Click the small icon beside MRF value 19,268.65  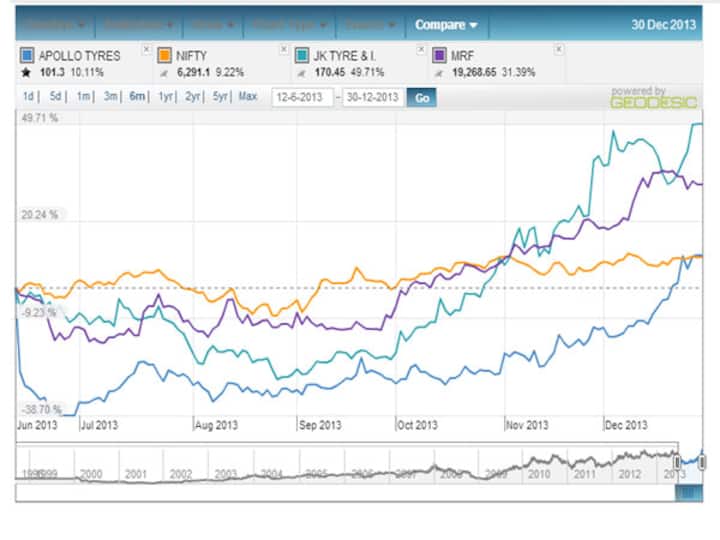(439, 72)
